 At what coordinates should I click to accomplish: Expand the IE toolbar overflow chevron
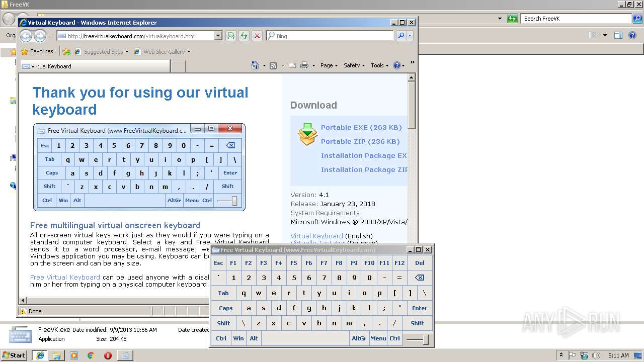point(412,62)
